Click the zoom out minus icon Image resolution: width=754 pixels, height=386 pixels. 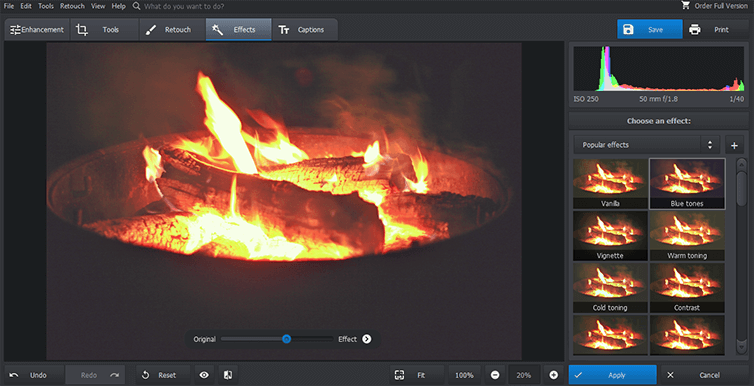point(495,375)
